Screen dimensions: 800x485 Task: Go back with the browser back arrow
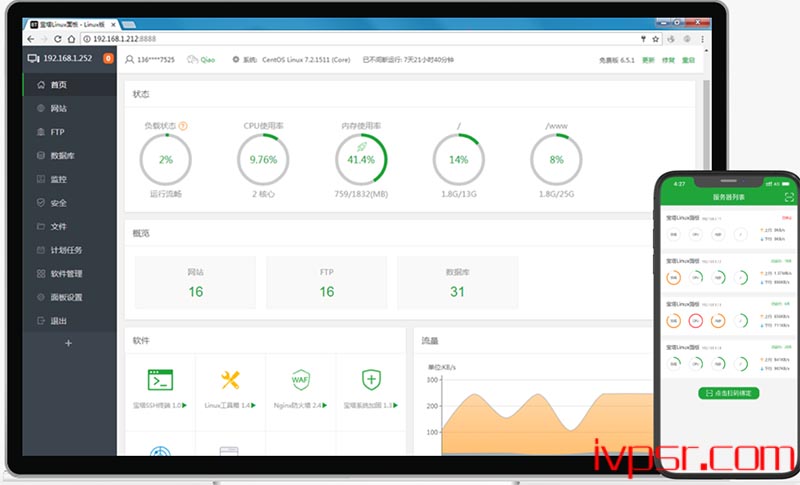tap(31, 39)
